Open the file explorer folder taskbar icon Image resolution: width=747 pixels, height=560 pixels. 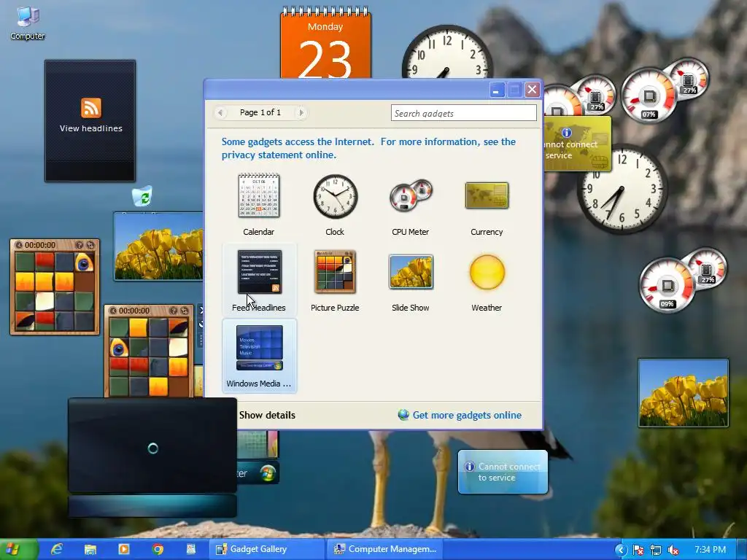tap(90, 550)
